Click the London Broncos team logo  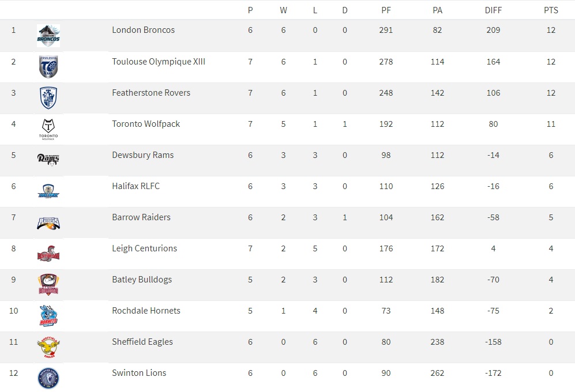point(48,36)
